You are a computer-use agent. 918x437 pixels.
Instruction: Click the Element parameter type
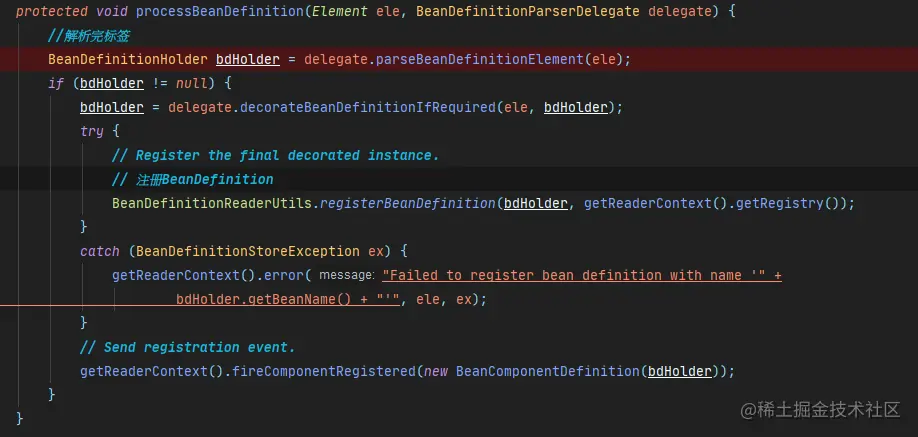[x=340, y=11]
